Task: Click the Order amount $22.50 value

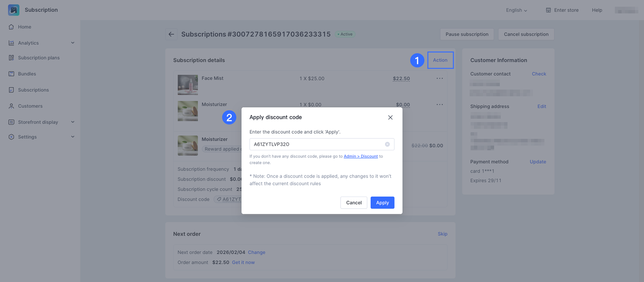Action: (x=221, y=262)
